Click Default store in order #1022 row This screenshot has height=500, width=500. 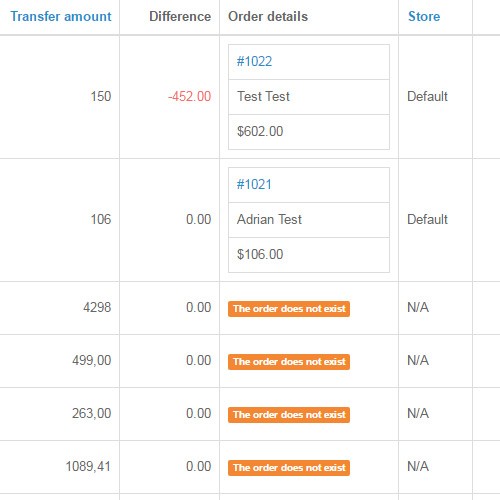(427, 97)
